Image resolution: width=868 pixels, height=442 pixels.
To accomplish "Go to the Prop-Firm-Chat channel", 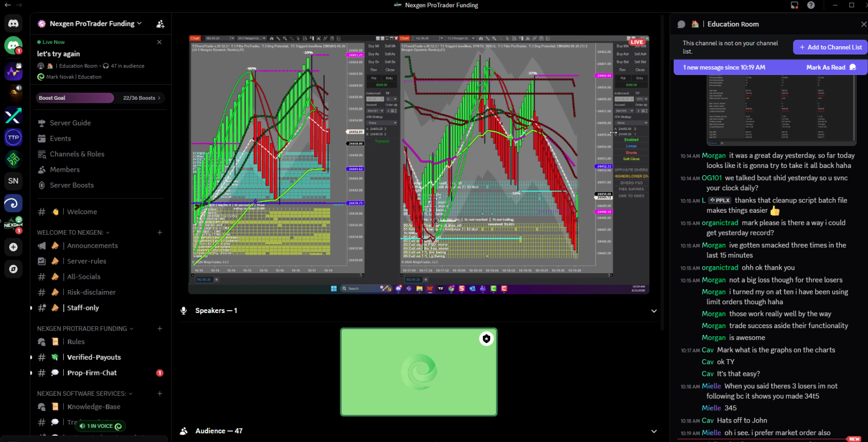I will pyautogui.click(x=92, y=373).
